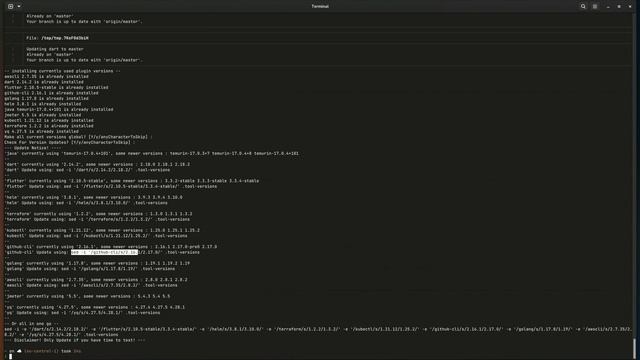The width and height of the screenshot is (640, 360).
Task: Click 'Check For Version Updates?' prompt line
Action: pyautogui.click(x=70, y=142)
